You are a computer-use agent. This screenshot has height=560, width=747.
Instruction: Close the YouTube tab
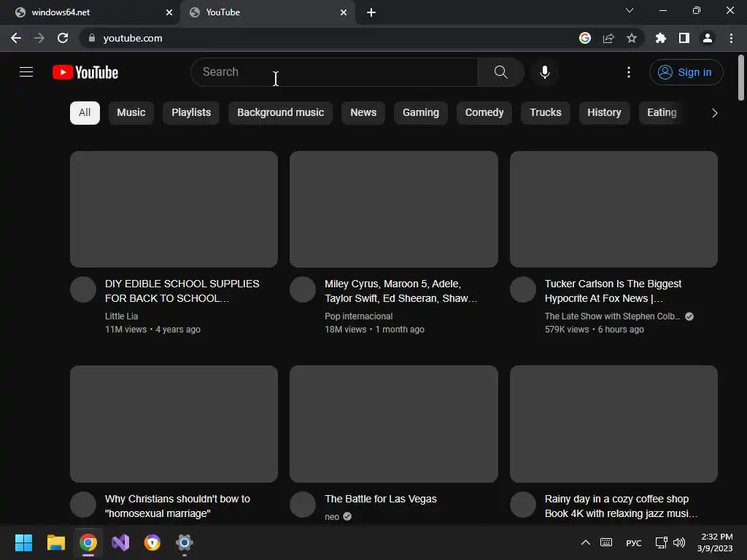coord(344,12)
